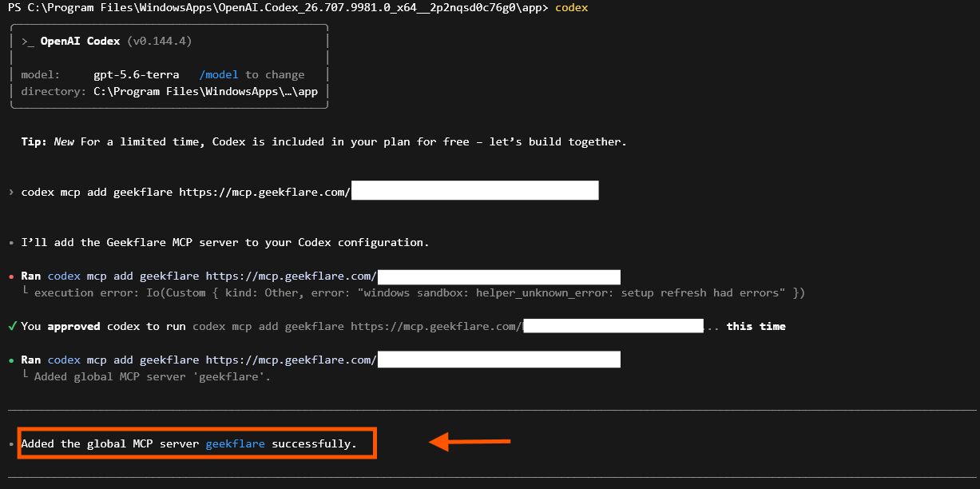Click the 'You approved codex to run' text
Viewport: 980px width, 489px height.
tap(104, 326)
